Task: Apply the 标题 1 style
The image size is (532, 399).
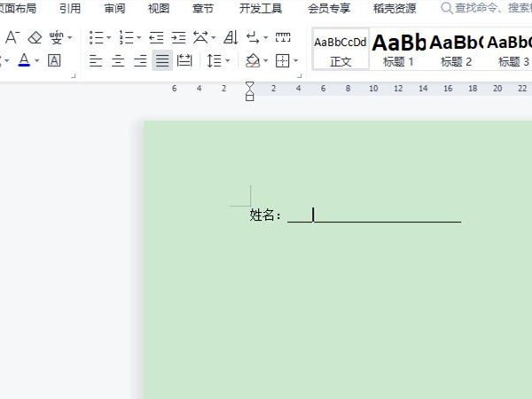Action: tap(398, 49)
